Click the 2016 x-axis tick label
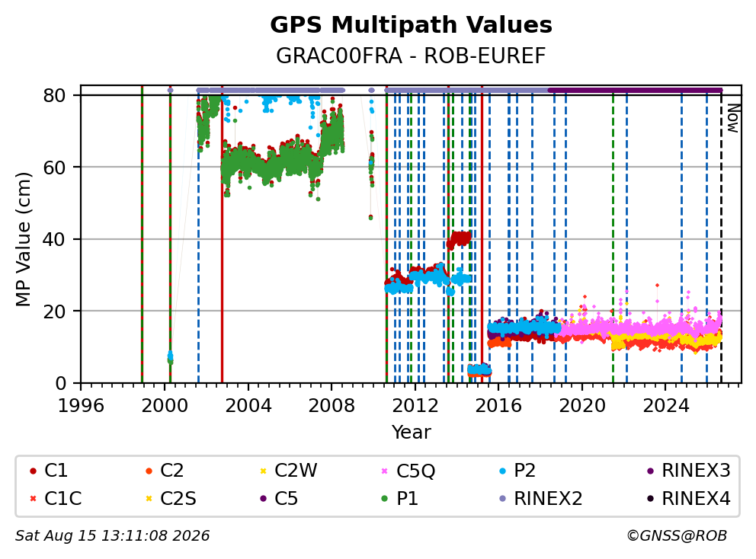The width and height of the screenshot is (756, 559). click(498, 406)
